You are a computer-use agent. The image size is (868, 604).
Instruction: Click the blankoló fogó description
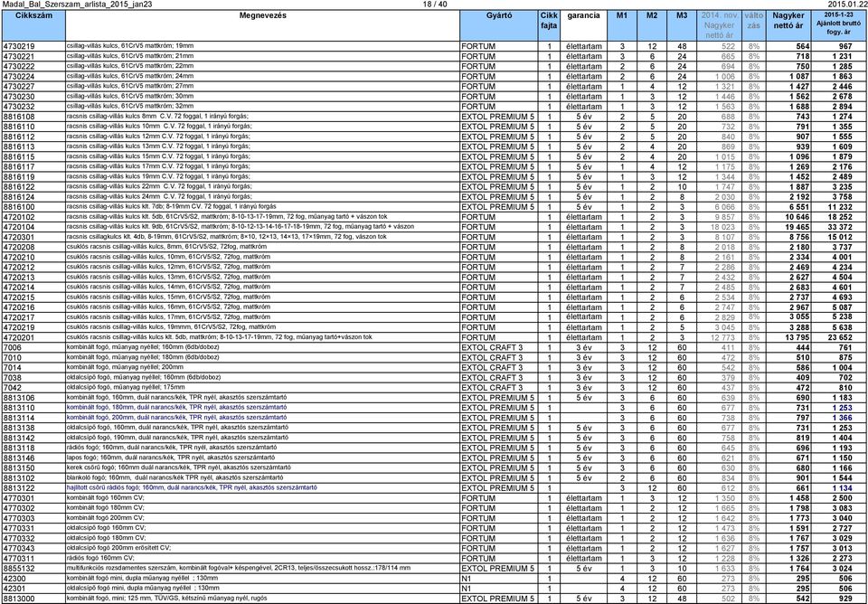point(175,477)
